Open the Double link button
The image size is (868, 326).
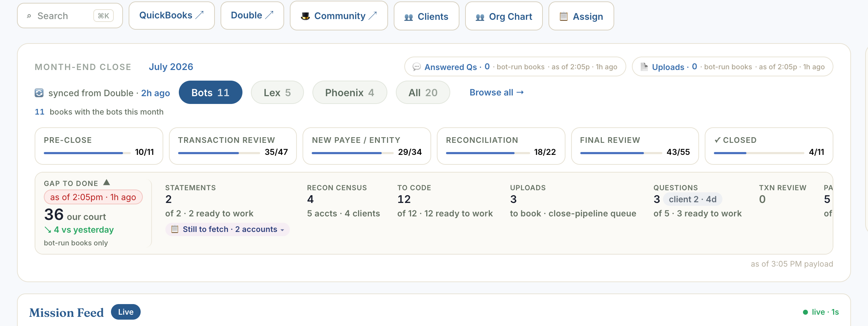[252, 16]
